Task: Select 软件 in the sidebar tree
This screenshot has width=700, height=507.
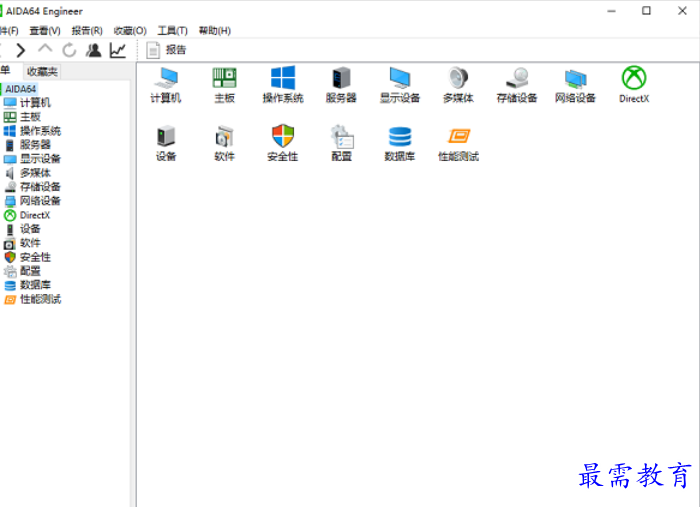Action: 22,243
